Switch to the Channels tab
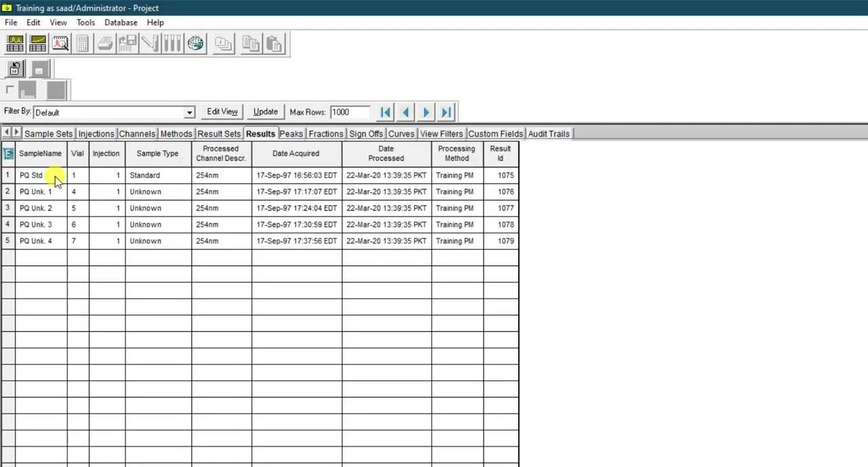This screenshot has width=868, height=467. click(x=137, y=134)
